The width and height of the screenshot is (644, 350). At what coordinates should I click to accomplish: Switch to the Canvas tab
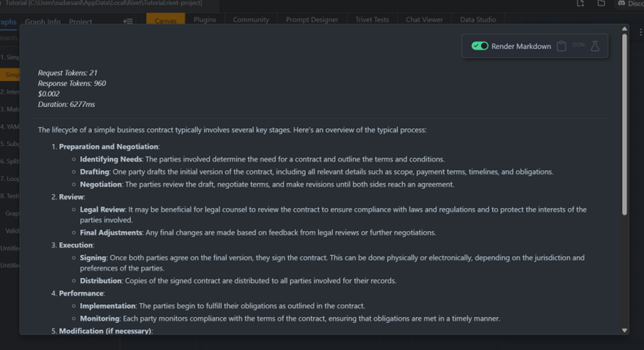click(x=165, y=20)
